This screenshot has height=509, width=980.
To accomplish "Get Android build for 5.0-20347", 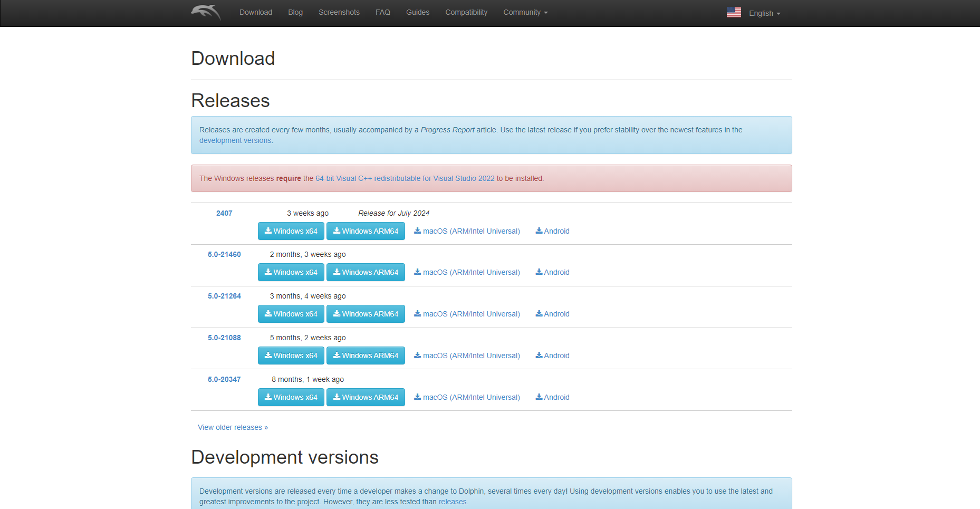I will [x=552, y=397].
